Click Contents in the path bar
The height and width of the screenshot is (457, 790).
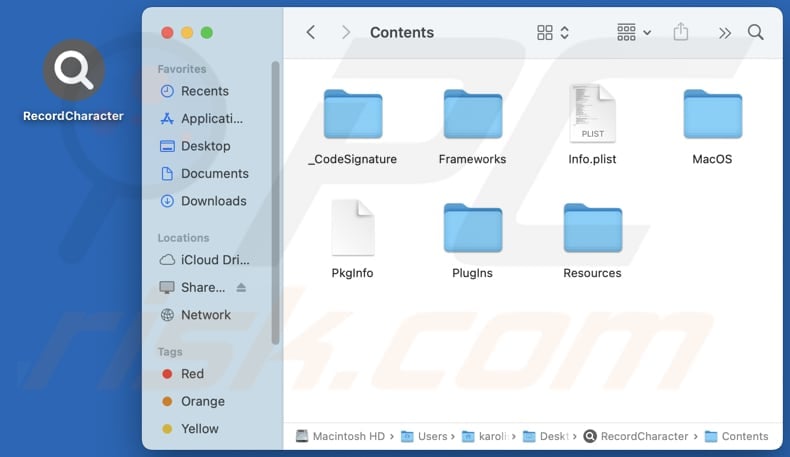[737, 436]
